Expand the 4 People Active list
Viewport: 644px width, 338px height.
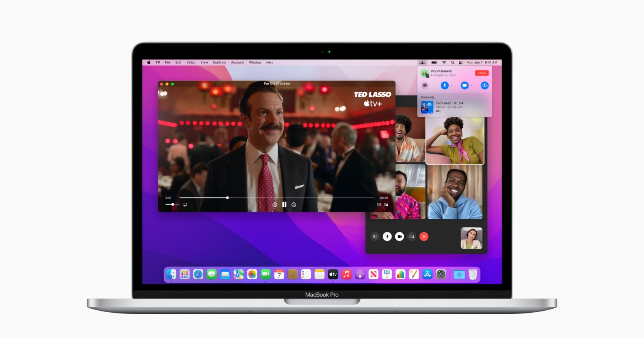(444, 75)
